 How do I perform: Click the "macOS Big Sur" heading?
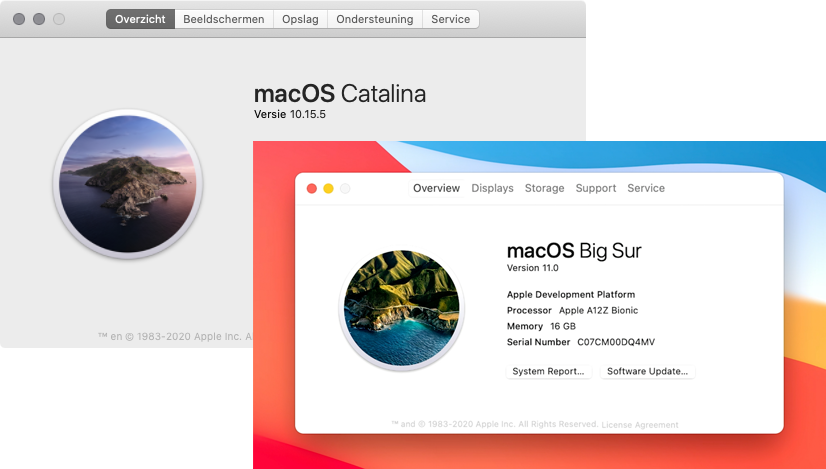click(x=574, y=251)
